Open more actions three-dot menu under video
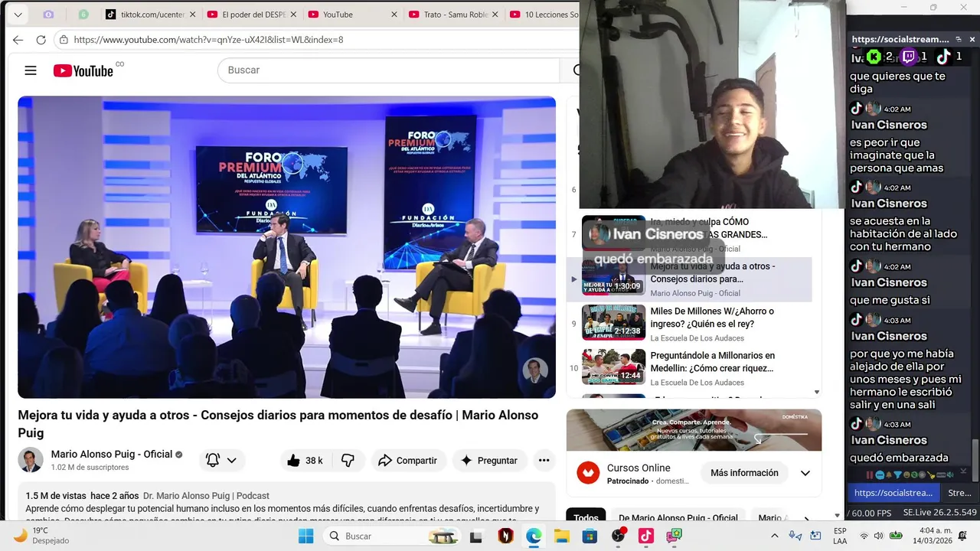The height and width of the screenshot is (551, 980). (544, 460)
